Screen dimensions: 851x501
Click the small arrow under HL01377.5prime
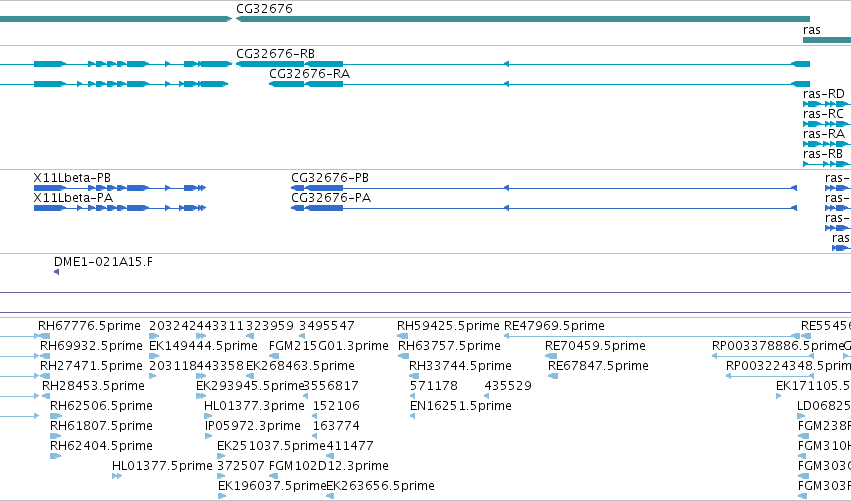(x=117, y=476)
